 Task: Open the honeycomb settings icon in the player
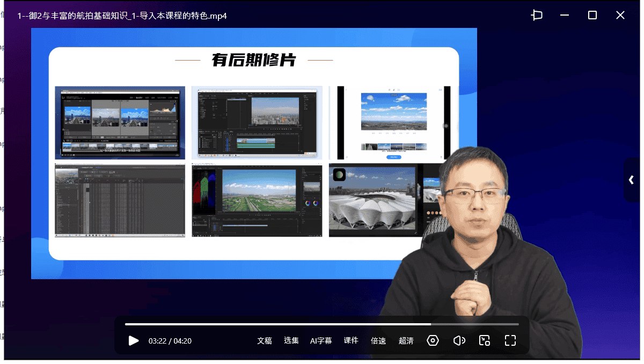point(433,340)
